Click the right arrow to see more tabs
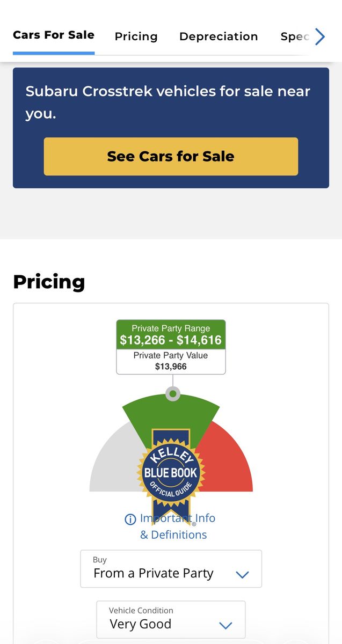 pos(320,36)
